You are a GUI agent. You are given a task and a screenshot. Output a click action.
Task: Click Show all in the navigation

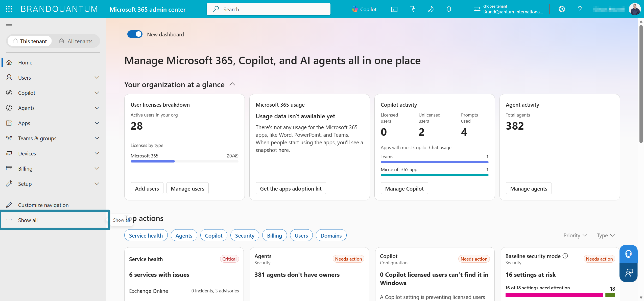[x=55, y=220]
